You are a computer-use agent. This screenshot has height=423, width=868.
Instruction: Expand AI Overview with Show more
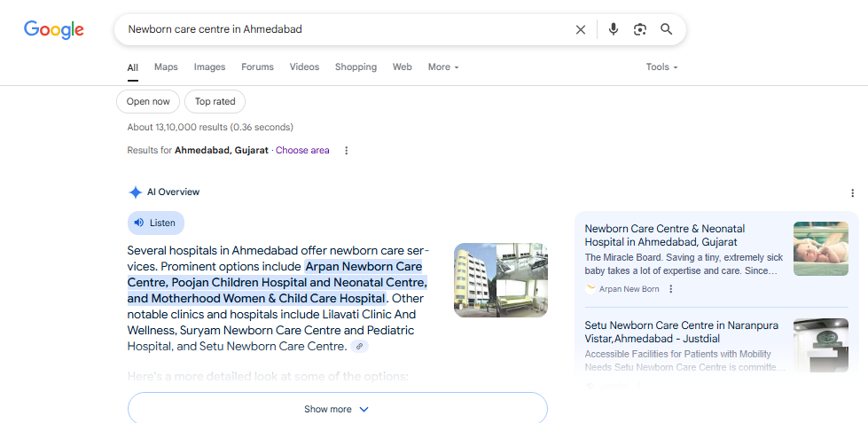(337, 409)
